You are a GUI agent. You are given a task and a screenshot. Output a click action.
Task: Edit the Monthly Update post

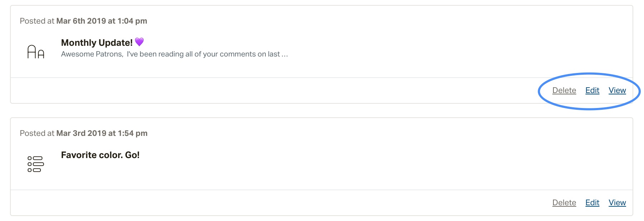point(592,90)
